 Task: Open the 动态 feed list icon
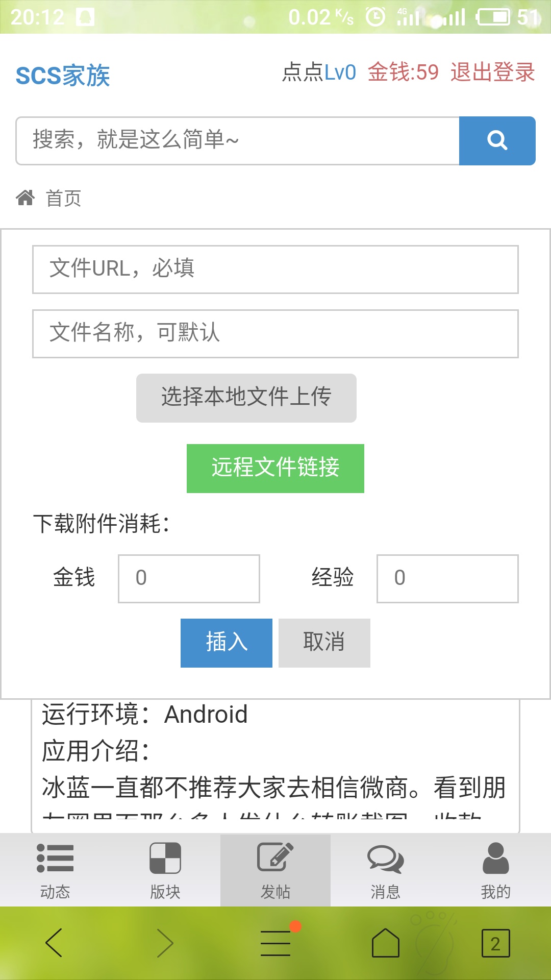[x=55, y=858]
